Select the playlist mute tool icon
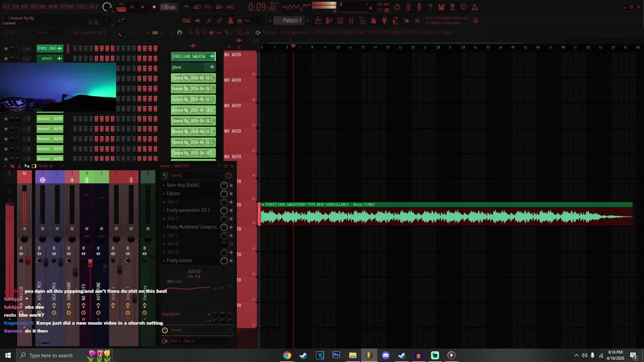Screen dimensions: 644x362 click(x=212, y=33)
